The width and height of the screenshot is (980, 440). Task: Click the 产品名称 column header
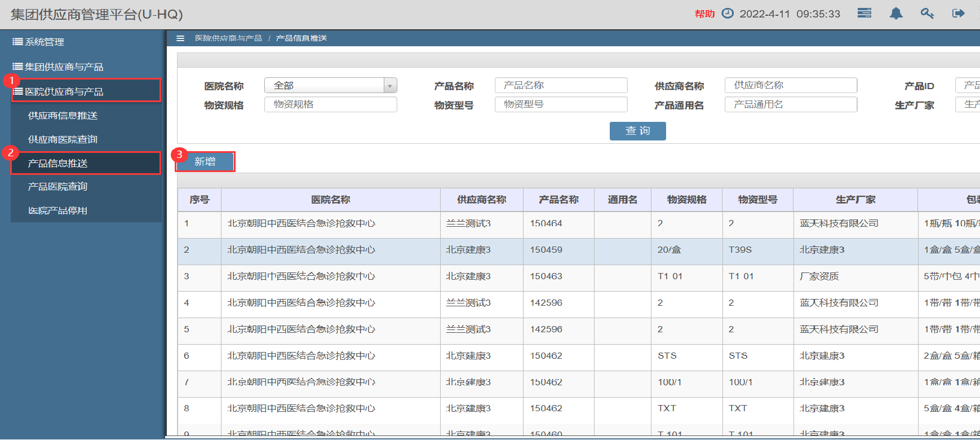click(559, 200)
